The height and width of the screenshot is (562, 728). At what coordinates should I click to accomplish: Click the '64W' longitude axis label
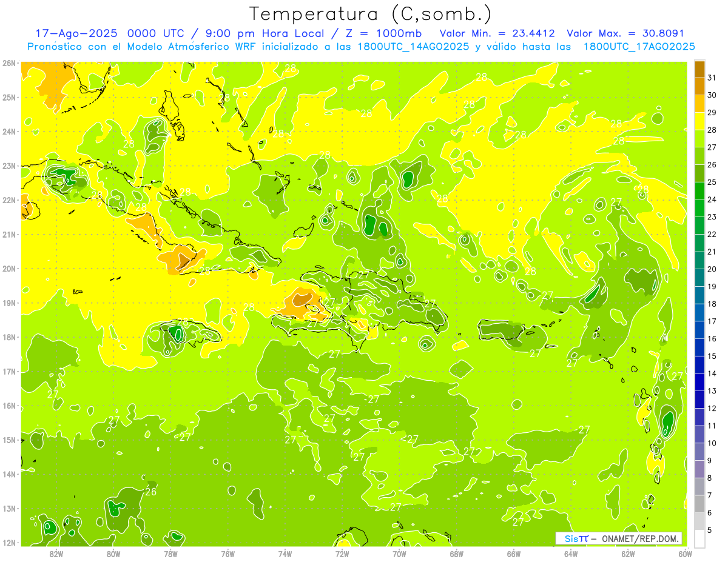(x=571, y=554)
